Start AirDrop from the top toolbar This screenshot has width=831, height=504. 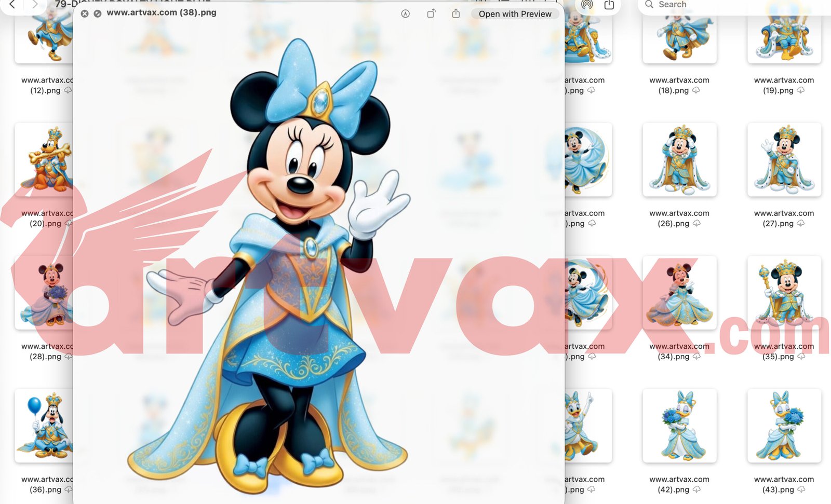587,4
